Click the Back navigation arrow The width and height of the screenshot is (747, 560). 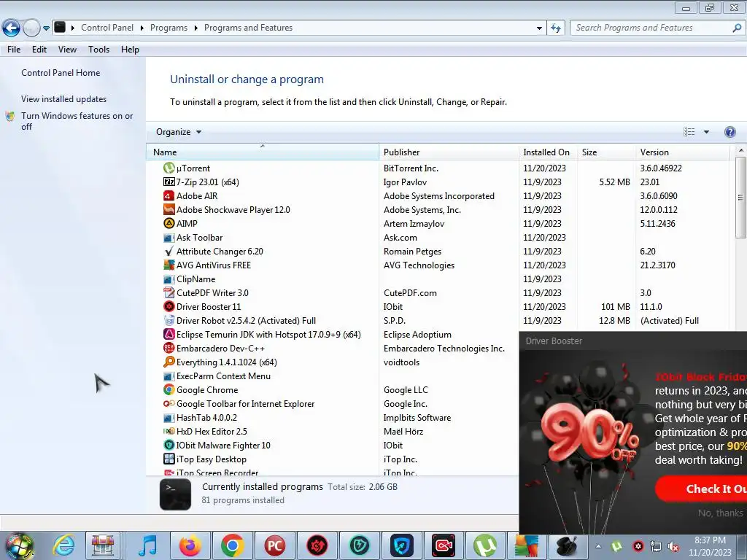pos(12,28)
